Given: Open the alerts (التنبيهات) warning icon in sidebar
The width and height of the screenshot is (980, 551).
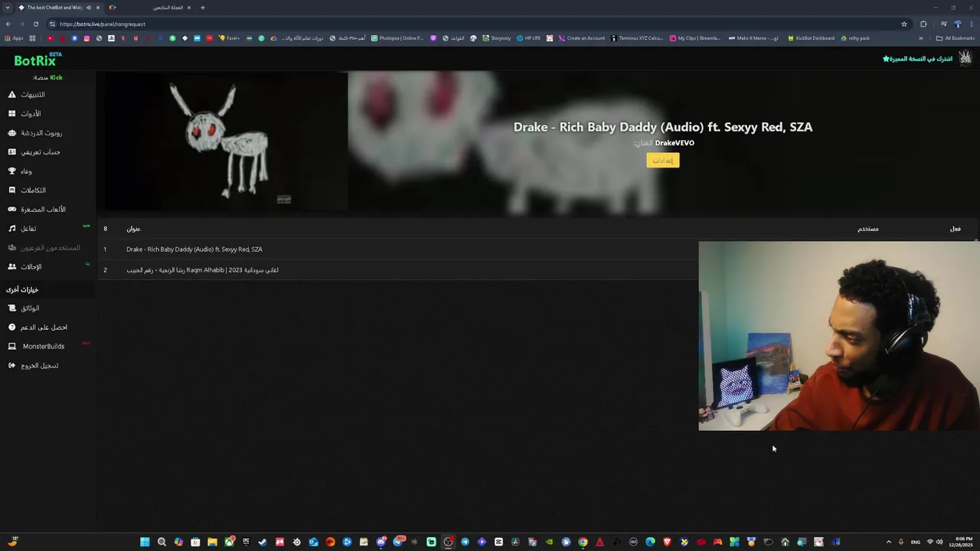Looking at the screenshot, I should [11, 95].
